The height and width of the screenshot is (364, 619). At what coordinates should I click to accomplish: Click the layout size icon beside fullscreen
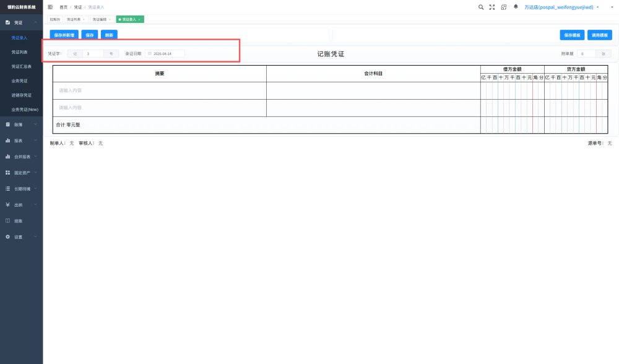[x=504, y=7]
